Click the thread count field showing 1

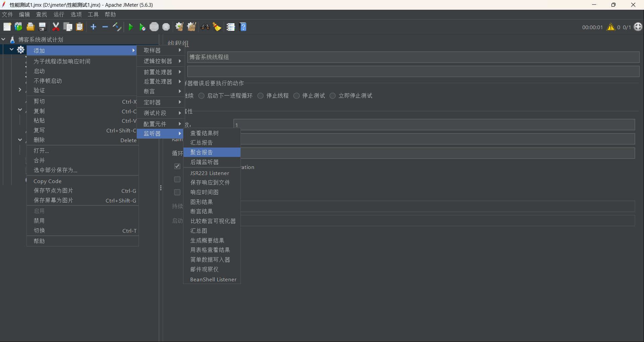[x=434, y=125]
